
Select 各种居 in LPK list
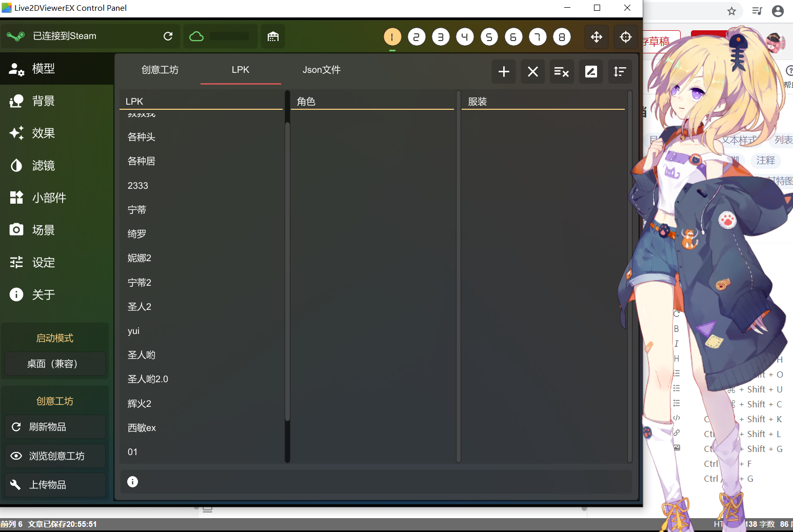point(201,161)
